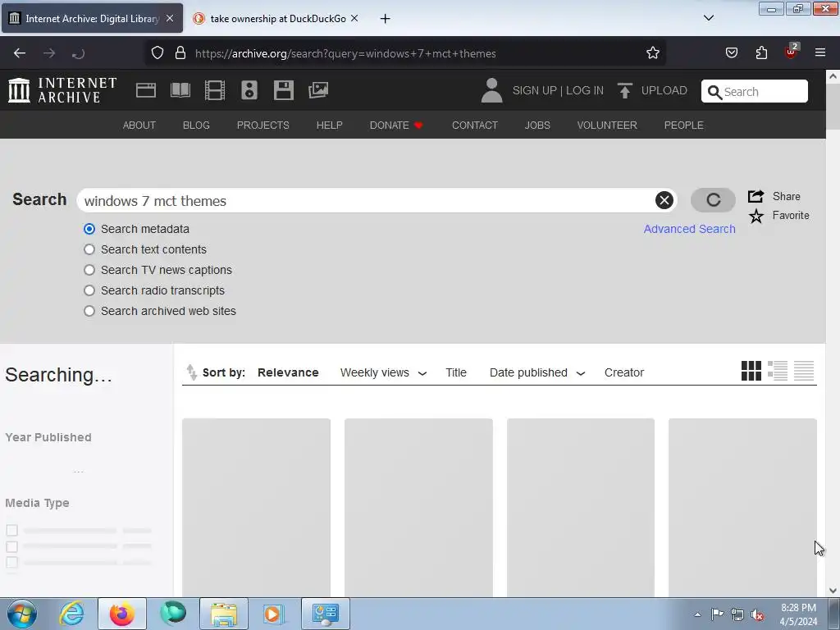Open the Software floppy-disk icon
This screenshot has height=630, width=840.
[x=283, y=90]
